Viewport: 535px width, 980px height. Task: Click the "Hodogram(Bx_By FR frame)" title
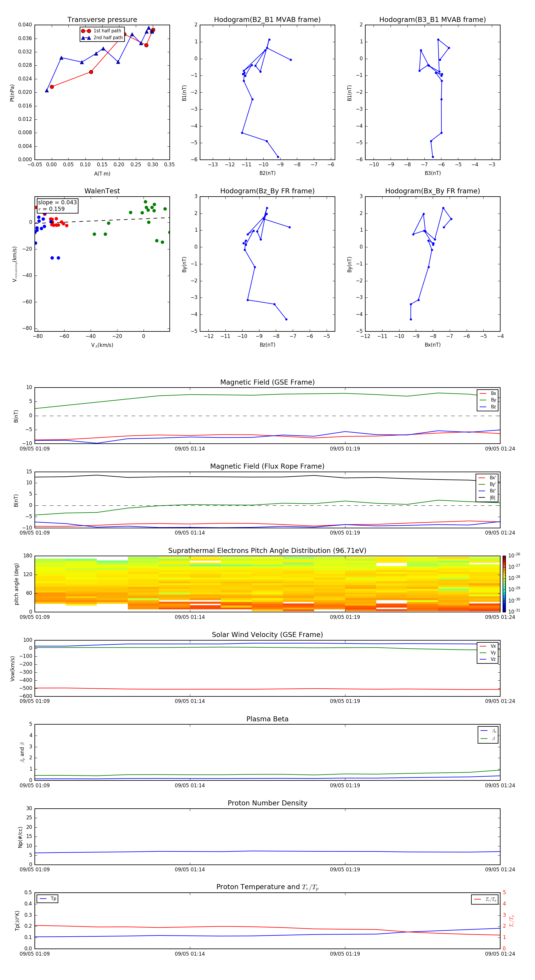point(432,191)
